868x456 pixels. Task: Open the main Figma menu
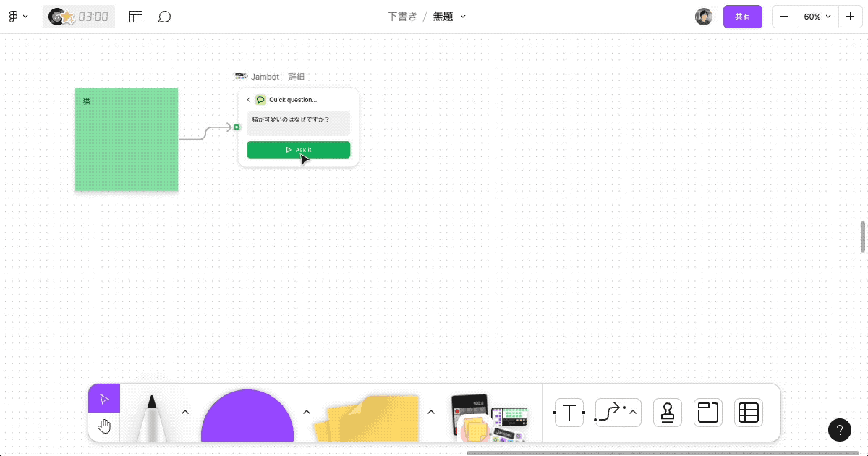[18, 16]
